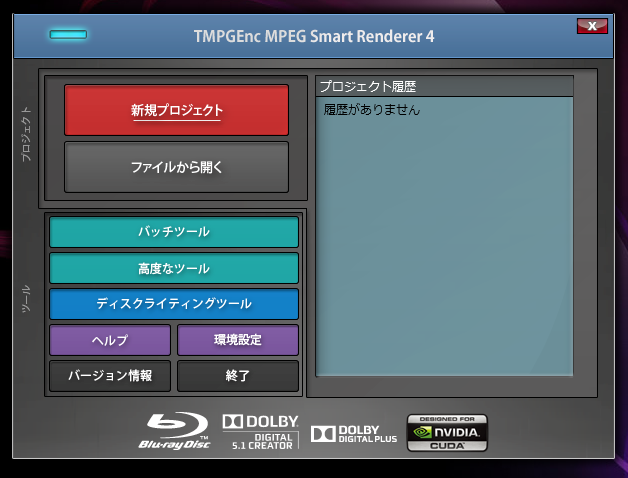Open the ヘルプ (help) button
Image resolution: width=628 pixels, height=478 pixels.
[x=110, y=340]
